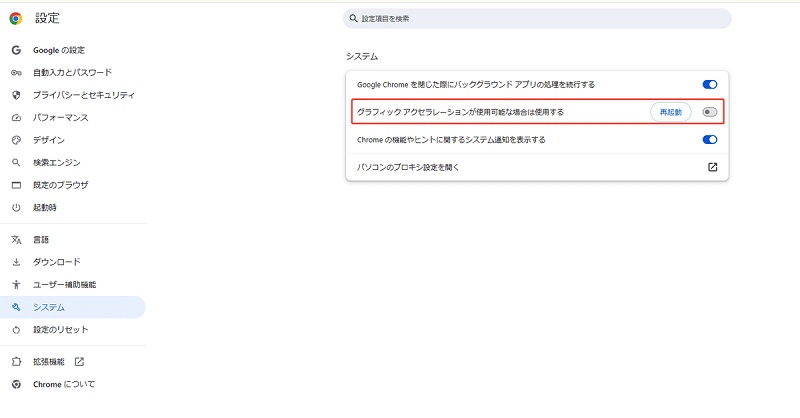Enable the グラフィック アクセラレーション toggle
The height and width of the screenshot is (418, 800).
[x=710, y=112]
